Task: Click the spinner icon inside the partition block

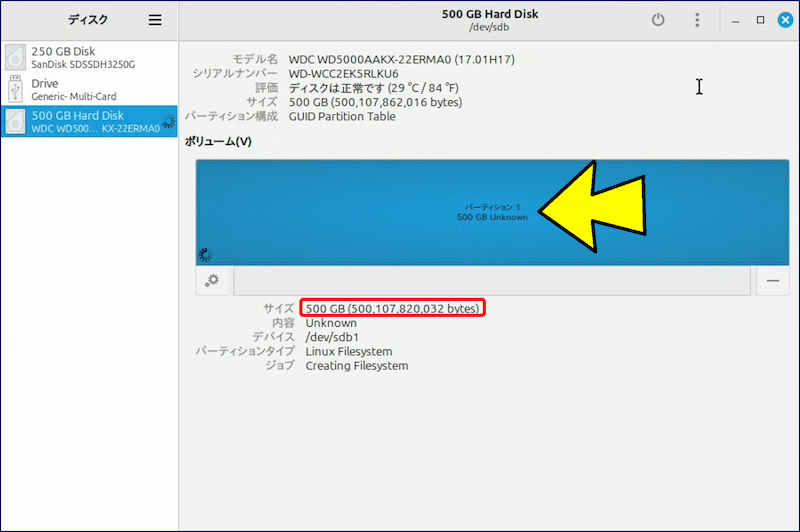Action: pos(206,254)
